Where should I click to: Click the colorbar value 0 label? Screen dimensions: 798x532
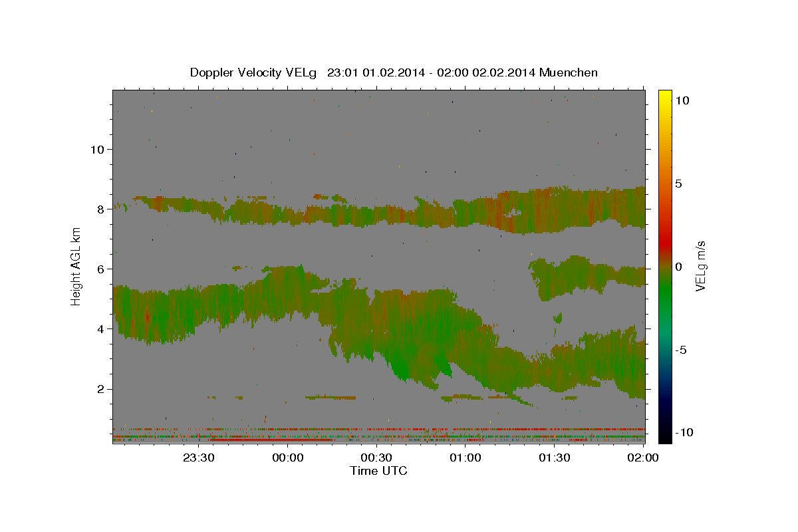[x=678, y=267]
